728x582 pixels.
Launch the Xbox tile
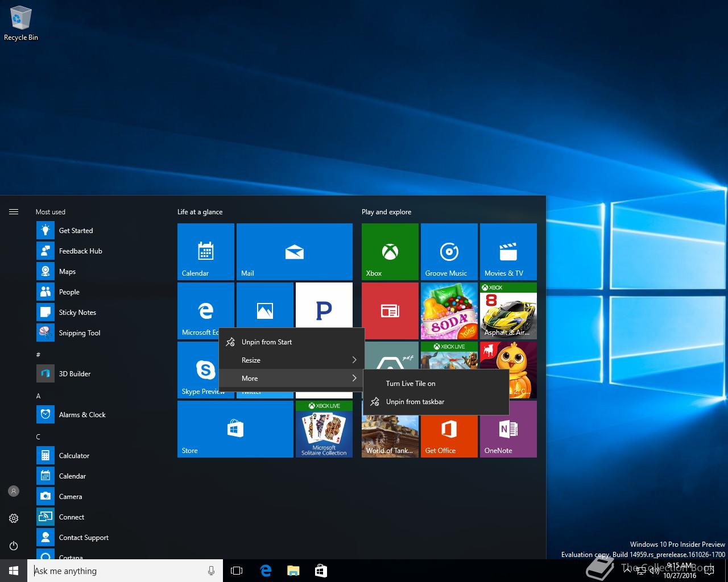pyautogui.click(x=390, y=251)
